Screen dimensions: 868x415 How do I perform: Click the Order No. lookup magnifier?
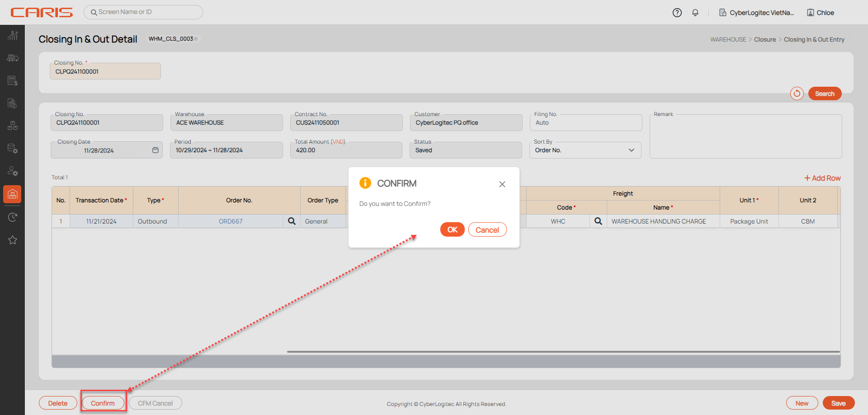[292, 221]
